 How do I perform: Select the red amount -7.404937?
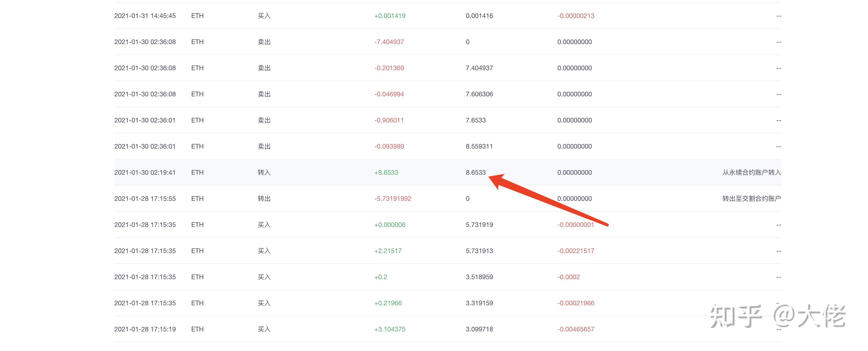(389, 42)
